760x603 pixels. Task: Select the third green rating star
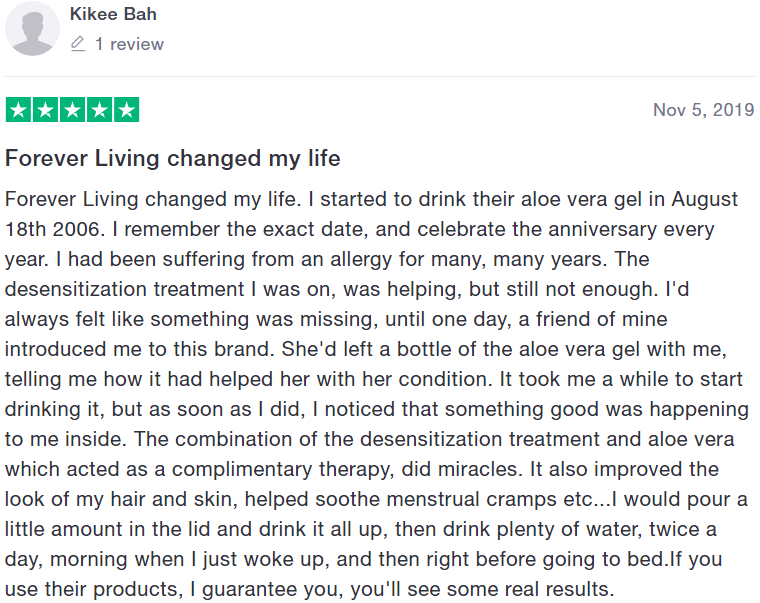73,110
